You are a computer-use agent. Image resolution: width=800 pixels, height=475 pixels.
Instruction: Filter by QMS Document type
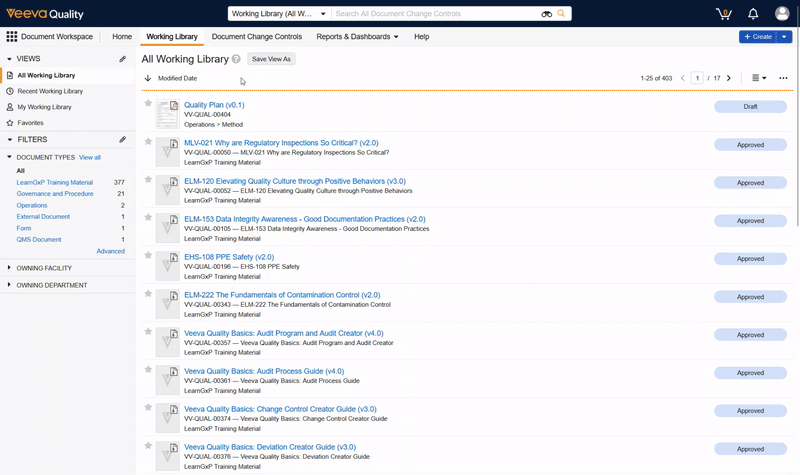coord(39,239)
